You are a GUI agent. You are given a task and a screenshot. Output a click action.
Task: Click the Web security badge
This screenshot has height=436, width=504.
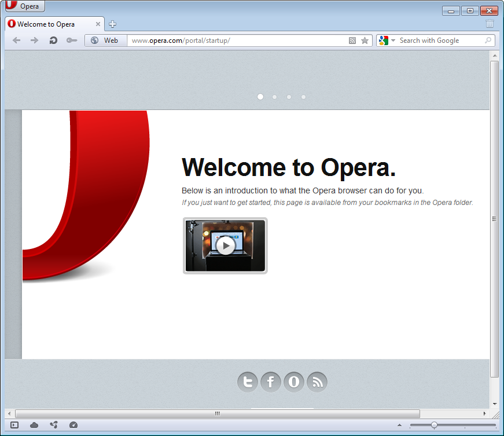106,41
